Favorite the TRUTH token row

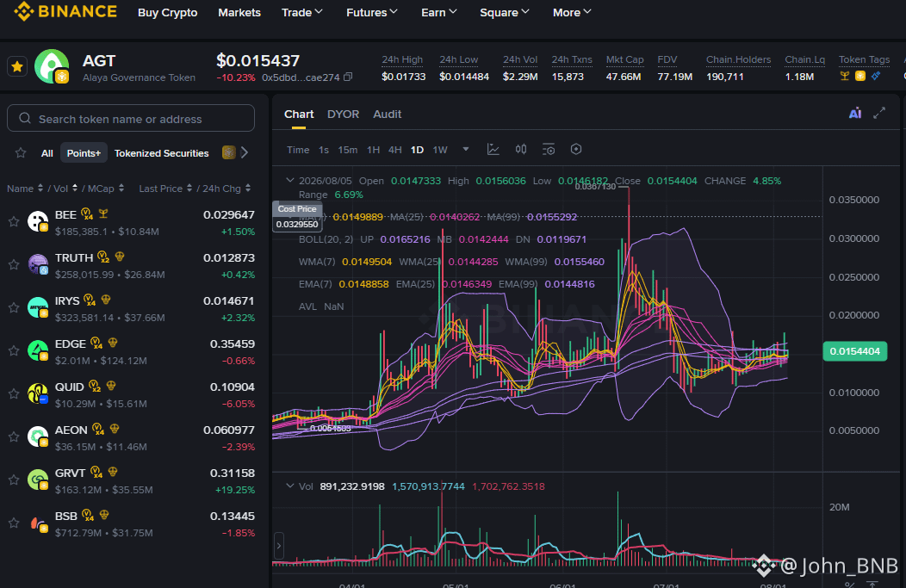[13, 264]
